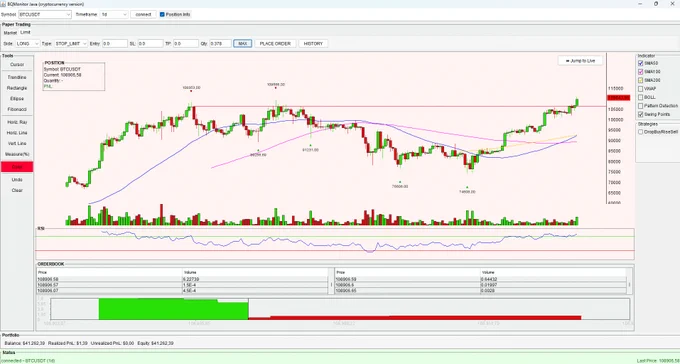Open the Timeframe 1d dropdown
Viewport: 680px width, 364px height.
tap(114, 14)
